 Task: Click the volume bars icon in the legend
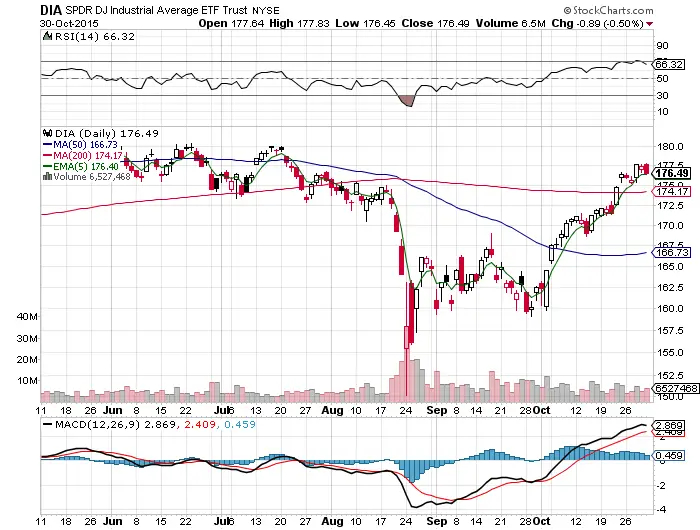coord(47,177)
